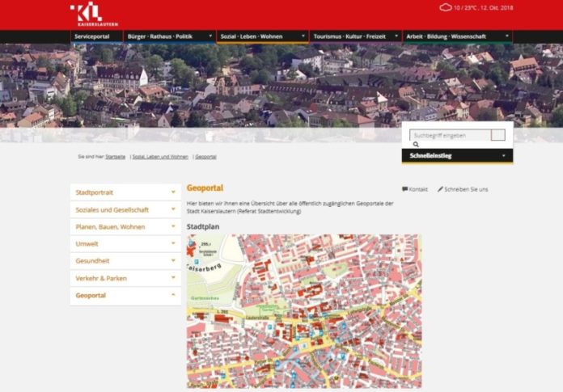Click into the Suchbegriff eingeben search field
Image resolution: width=563 pixels, height=392 pixels.
pos(449,135)
